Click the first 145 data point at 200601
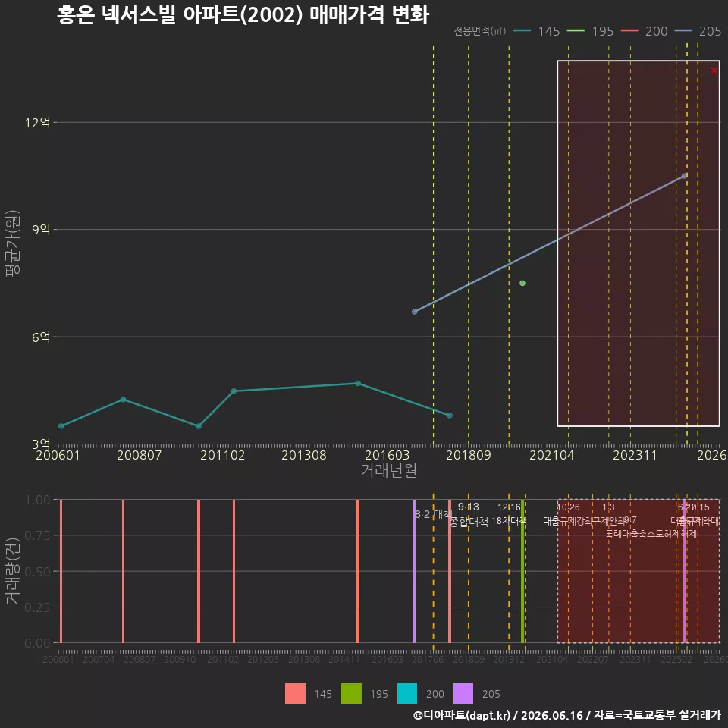 pos(61,426)
